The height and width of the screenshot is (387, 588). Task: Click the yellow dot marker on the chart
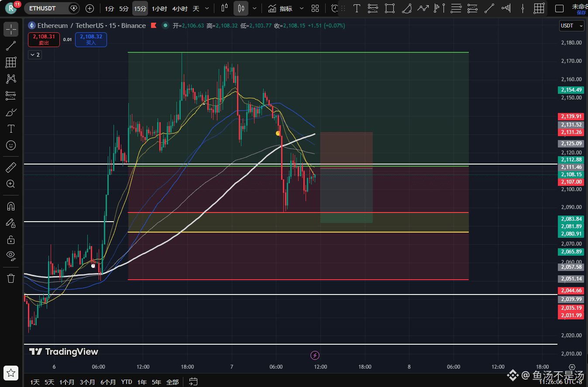[278, 133]
